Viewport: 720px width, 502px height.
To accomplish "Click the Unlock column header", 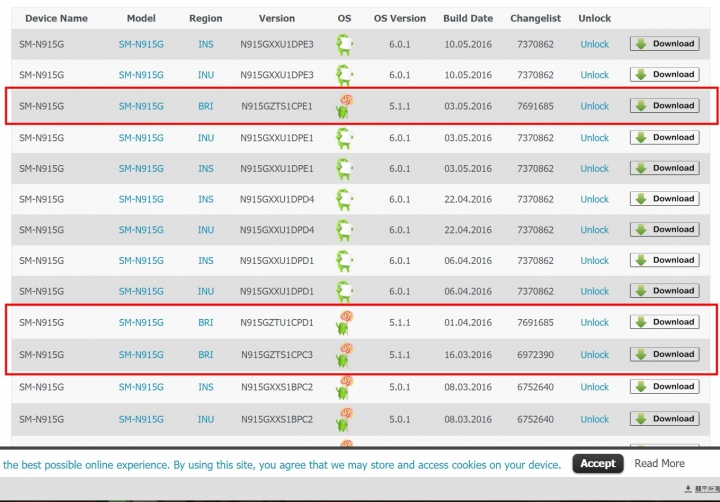I will point(594,19).
